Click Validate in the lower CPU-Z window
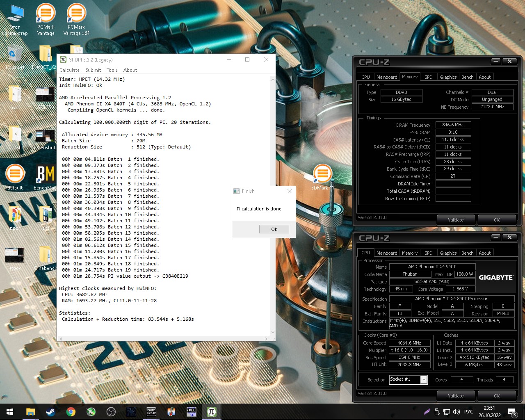Screen dimensions: 525x420 pos(456,396)
